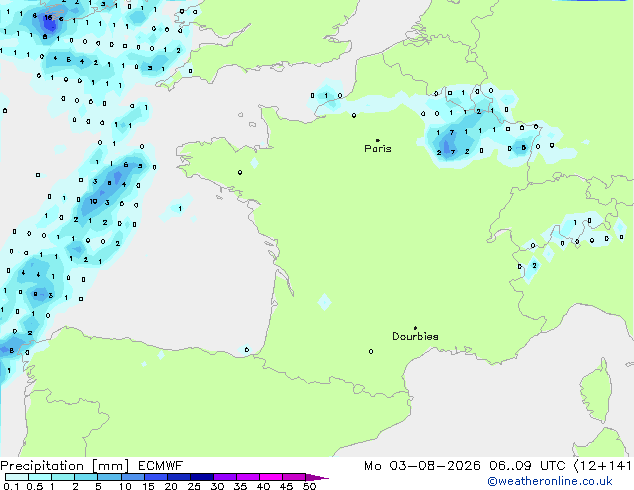Click the Dourbies city label
This screenshot has height=490, width=634.
[x=415, y=336]
